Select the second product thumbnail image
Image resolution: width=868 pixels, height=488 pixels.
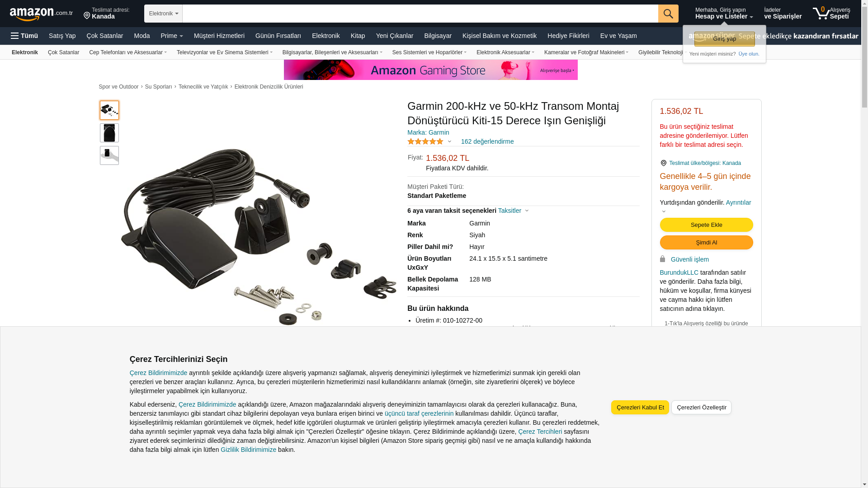(109, 133)
